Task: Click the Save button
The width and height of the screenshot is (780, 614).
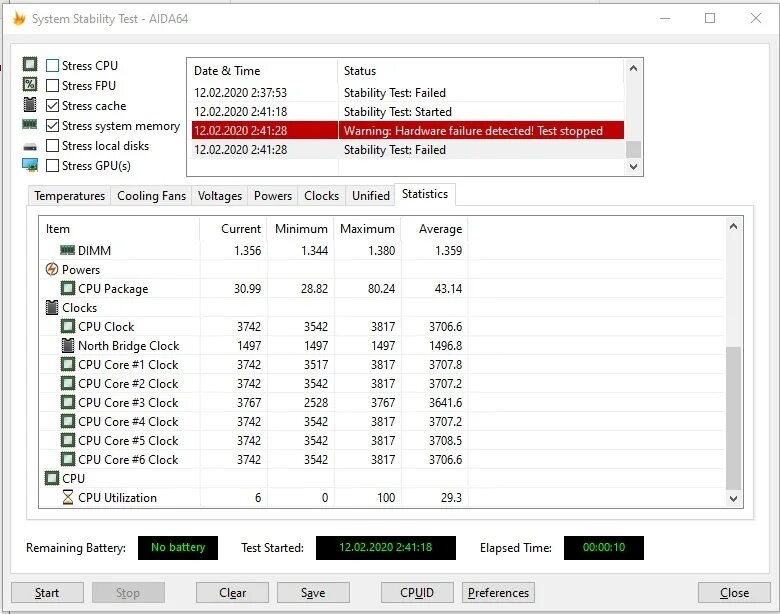Action: point(313,593)
